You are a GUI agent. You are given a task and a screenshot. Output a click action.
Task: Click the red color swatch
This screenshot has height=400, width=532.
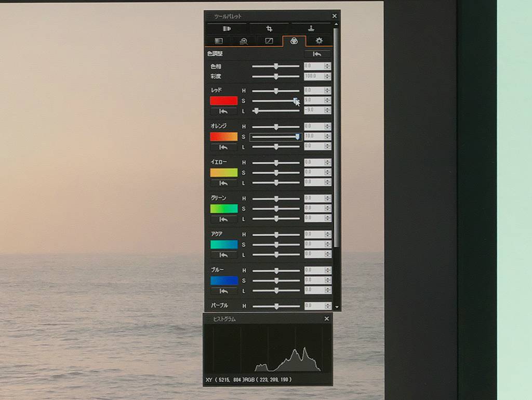[x=223, y=101]
